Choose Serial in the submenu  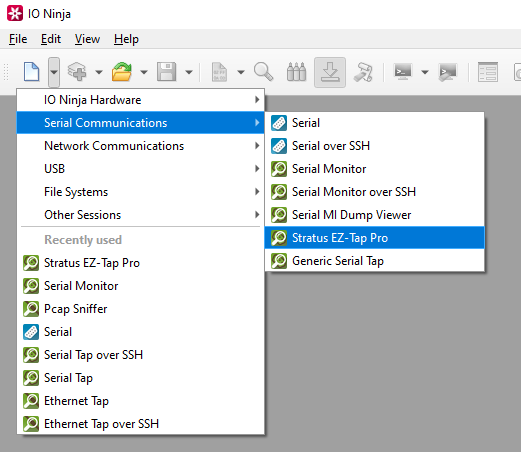(x=375, y=123)
